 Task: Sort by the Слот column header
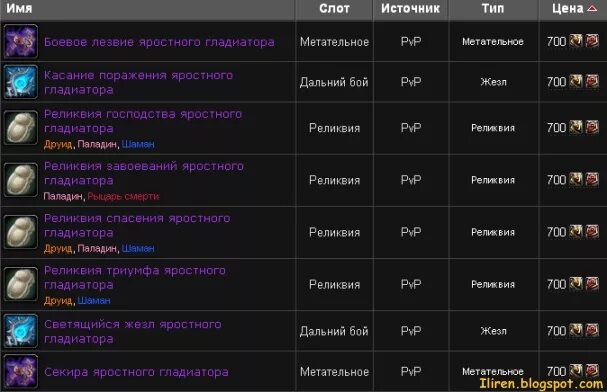(334, 9)
